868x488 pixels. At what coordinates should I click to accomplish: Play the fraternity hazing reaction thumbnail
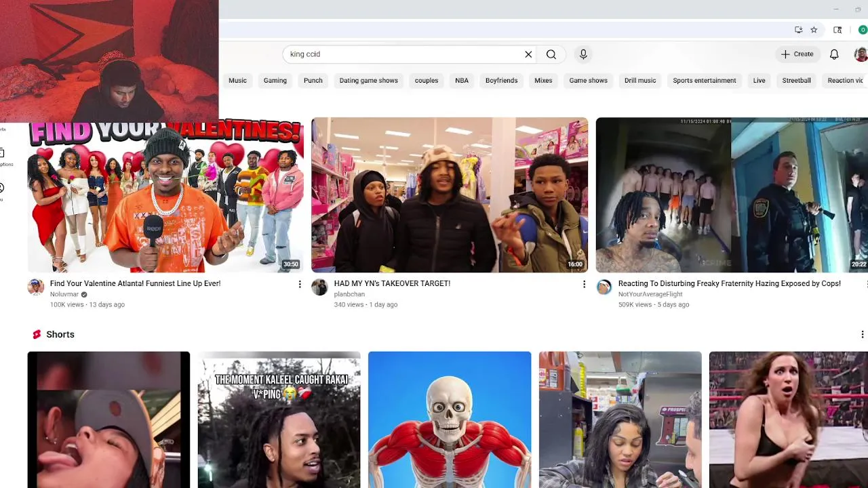732,195
